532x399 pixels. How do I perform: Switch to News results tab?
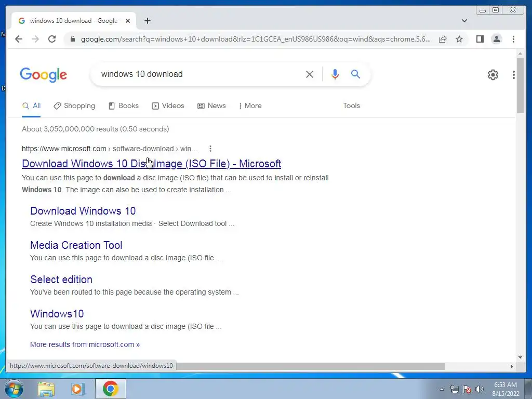tap(212, 106)
